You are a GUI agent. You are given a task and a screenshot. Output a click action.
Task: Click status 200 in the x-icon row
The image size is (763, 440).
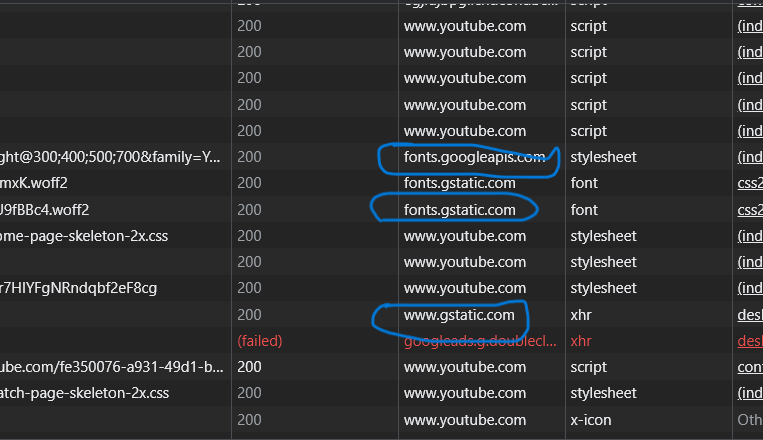click(249, 420)
